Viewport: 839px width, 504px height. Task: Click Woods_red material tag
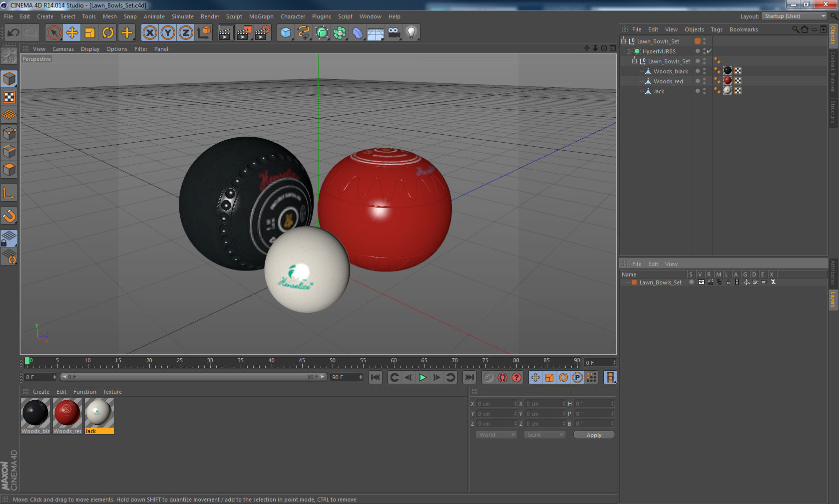(728, 81)
